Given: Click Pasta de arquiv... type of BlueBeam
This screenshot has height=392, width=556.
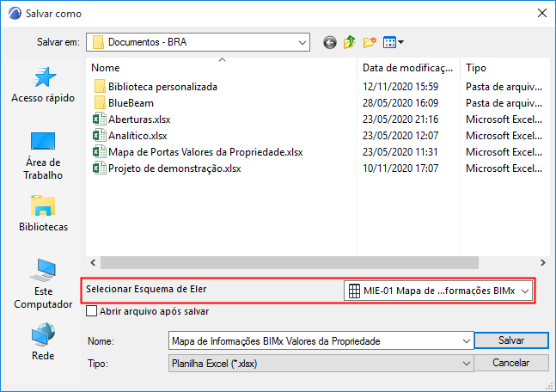Looking at the screenshot, I should point(504,103).
